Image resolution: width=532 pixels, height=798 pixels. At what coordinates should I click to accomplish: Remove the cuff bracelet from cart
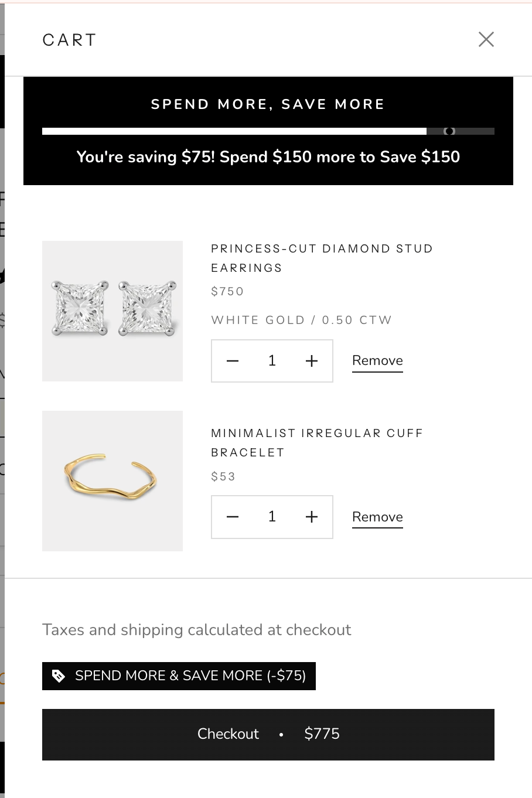(377, 517)
